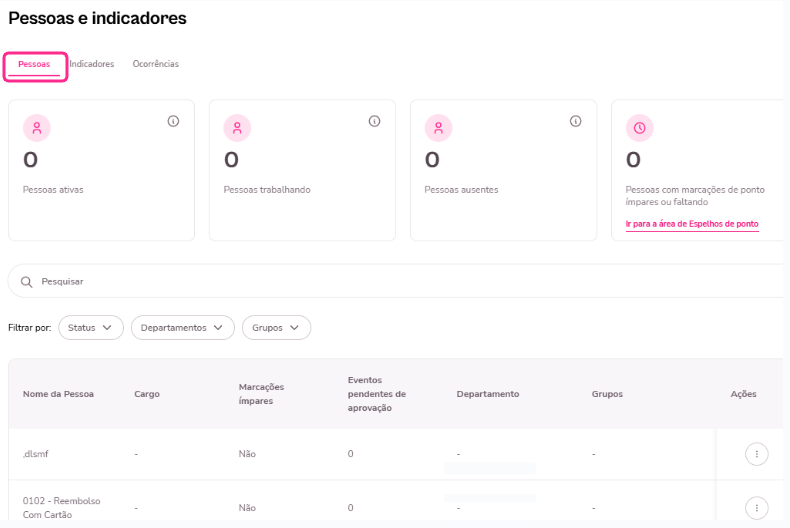The width and height of the screenshot is (790, 528).
Task: Expand the Status filter dropdown
Action: point(91,328)
